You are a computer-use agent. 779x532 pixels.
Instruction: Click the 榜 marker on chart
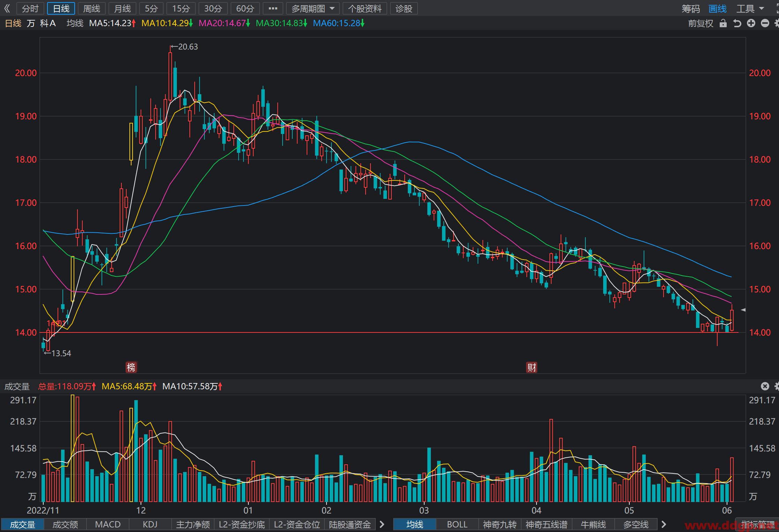[131, 367]
